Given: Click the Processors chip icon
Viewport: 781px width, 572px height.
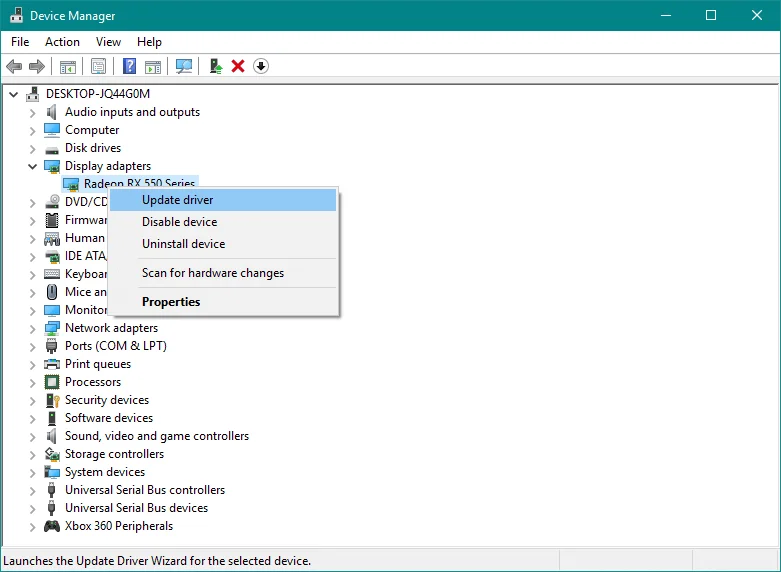Looking at the screenshot, I should click(x=52, y=382).
